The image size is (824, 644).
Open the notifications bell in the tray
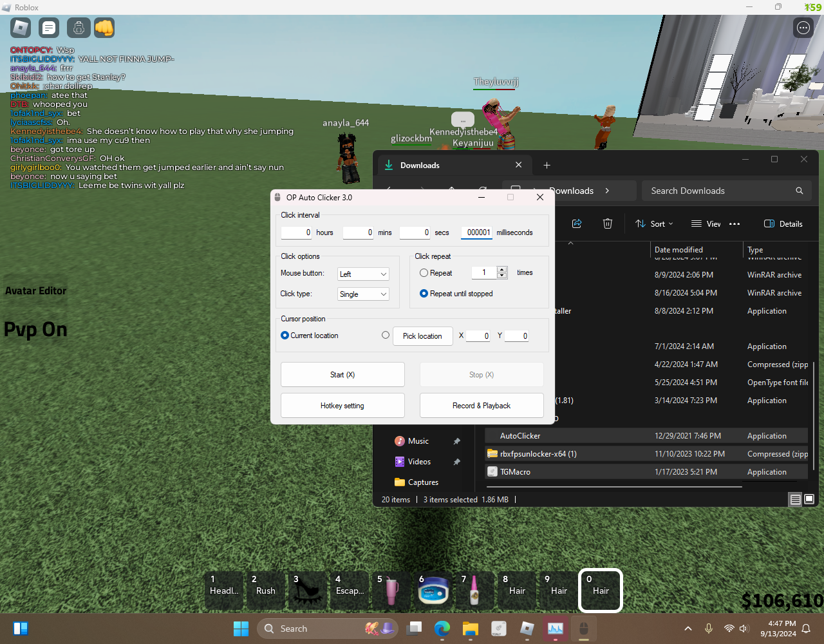click(806, 629)
